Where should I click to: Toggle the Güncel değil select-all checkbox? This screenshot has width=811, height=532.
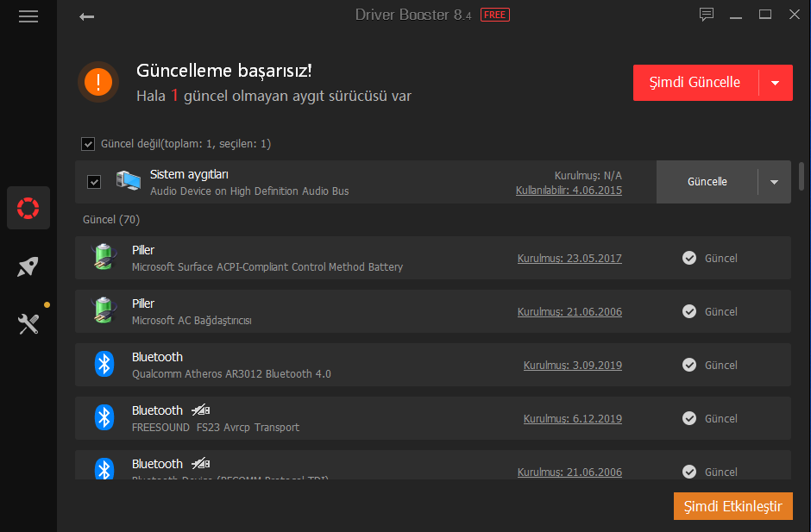88,144
